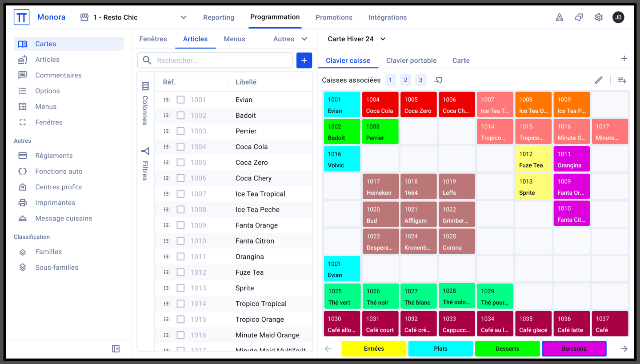The image size is (640, 364).
Task: Open the Promotions menu
Action: point(334,17)
